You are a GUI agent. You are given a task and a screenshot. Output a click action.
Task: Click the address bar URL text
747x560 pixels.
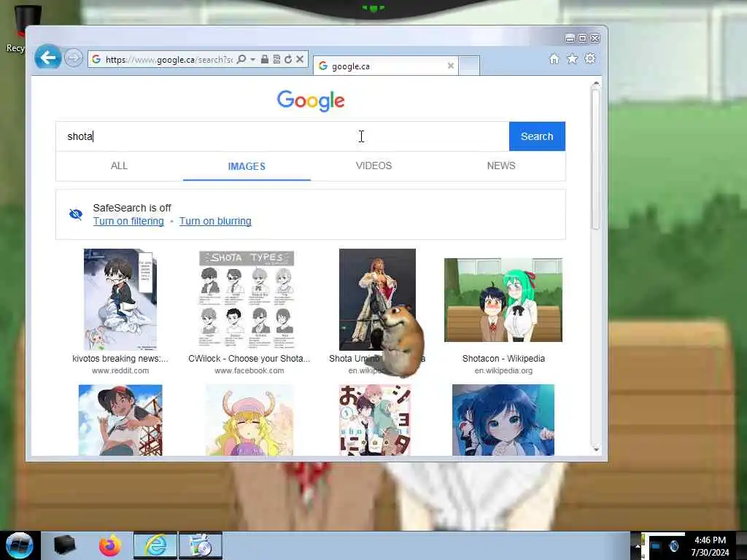click(169, 60)
